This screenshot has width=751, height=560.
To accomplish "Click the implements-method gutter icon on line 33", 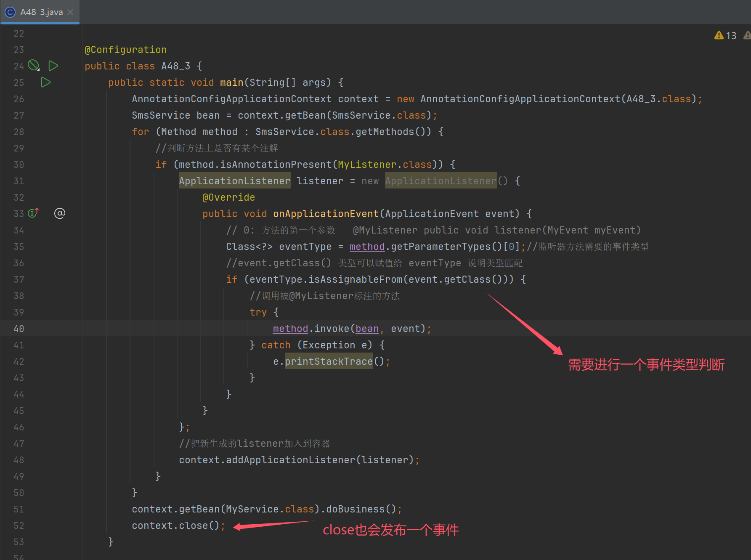I will click(x=34, y=213).
